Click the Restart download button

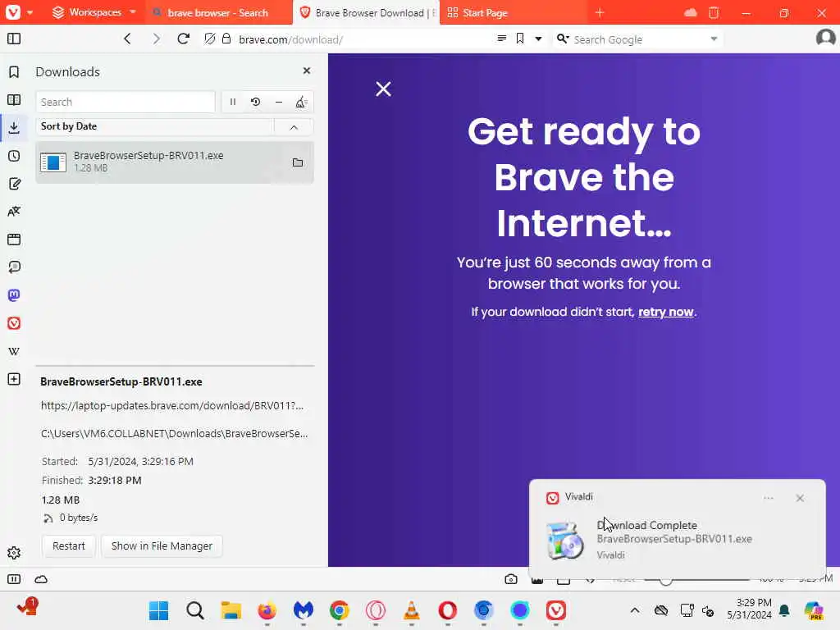pyautogui.click(x=69, y=546)
